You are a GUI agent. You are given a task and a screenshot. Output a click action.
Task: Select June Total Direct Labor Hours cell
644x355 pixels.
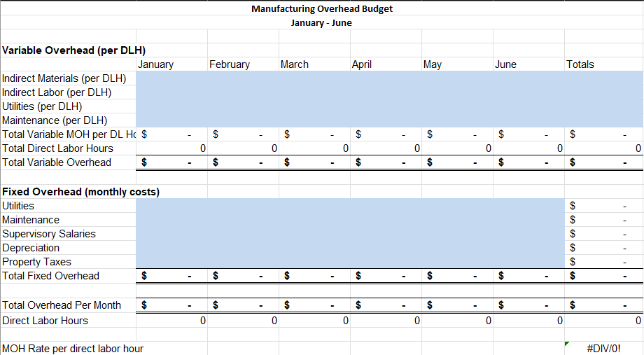529,148
